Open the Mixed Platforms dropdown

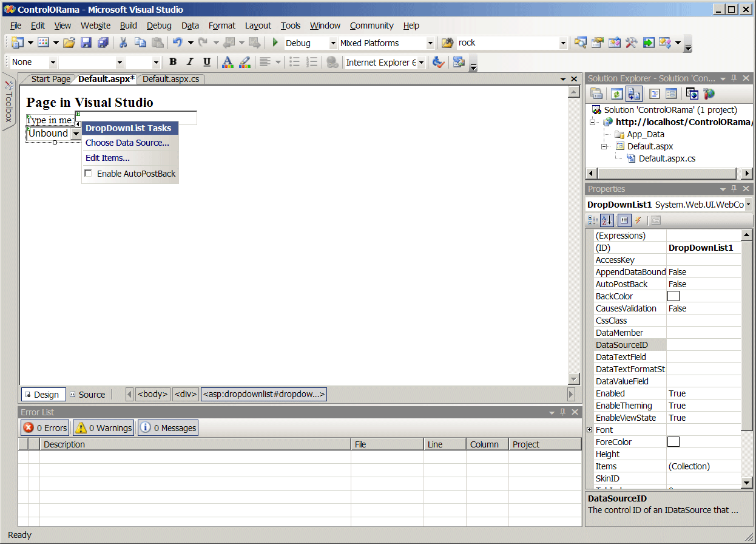pos(430,43)
